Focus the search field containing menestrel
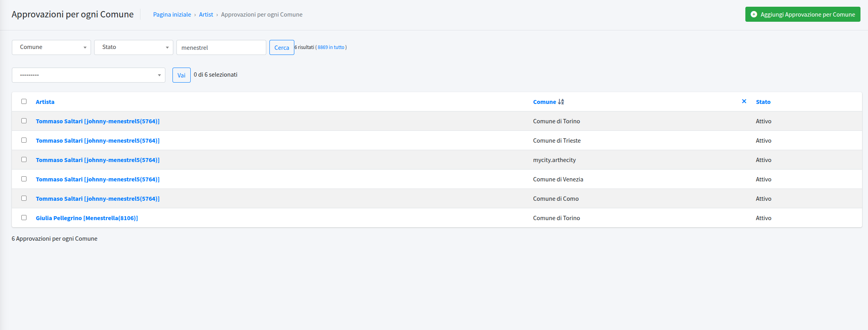Viewport: 868px width, 330px height. coord(221,47)
